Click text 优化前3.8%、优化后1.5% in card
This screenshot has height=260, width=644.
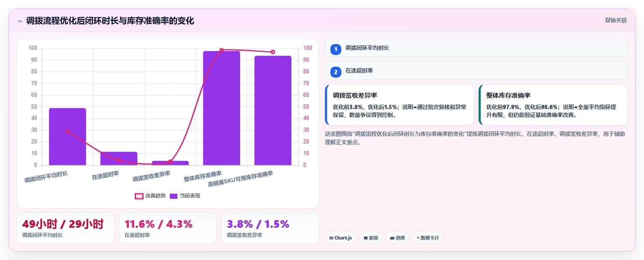[x=365, y=107]
